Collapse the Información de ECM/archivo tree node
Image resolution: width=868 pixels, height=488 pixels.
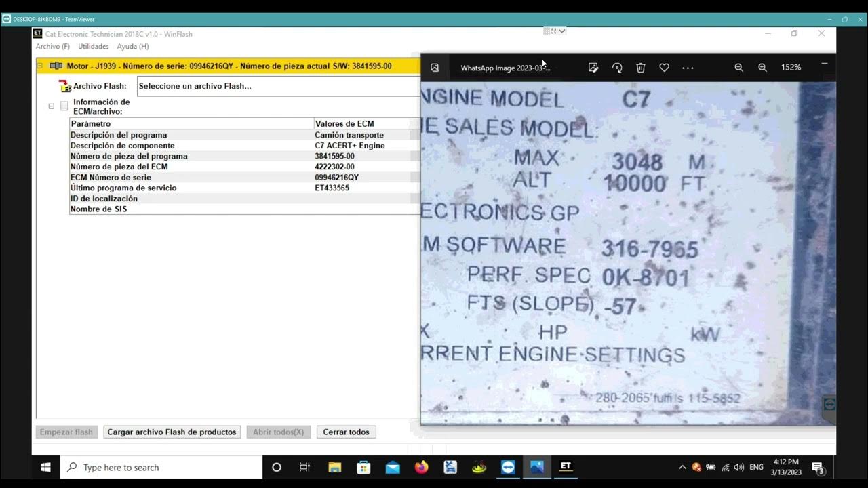[51, 106]
